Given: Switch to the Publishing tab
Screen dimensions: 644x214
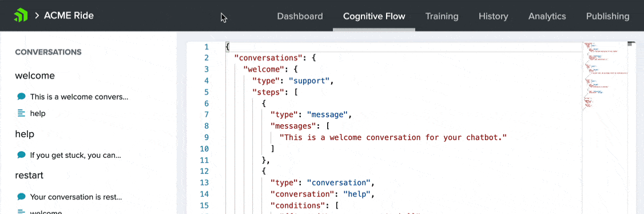Looking at the screenshot, I should (607, 17).
